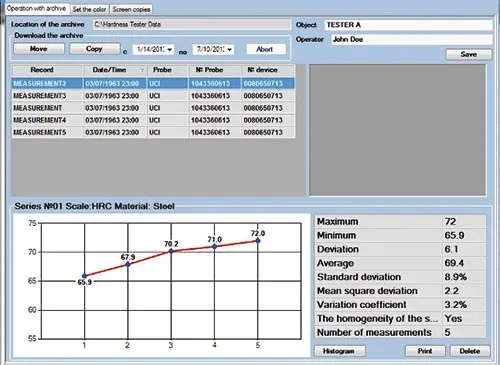500x365 pixels.
Task: Select the MEASUREMENT4 record row
Action: click(x=153, y=120)
